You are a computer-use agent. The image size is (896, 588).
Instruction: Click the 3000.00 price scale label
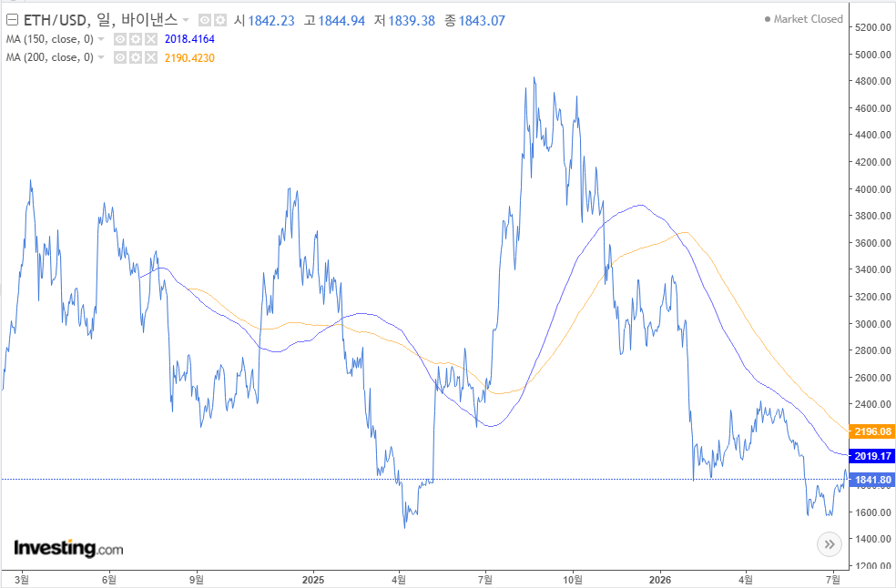point(873,324)
